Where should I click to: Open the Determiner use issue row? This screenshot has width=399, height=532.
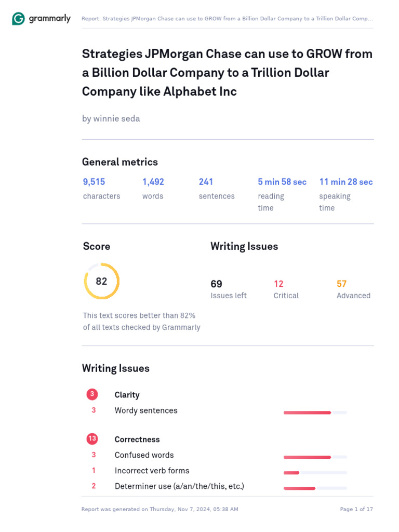pos(179,486)
